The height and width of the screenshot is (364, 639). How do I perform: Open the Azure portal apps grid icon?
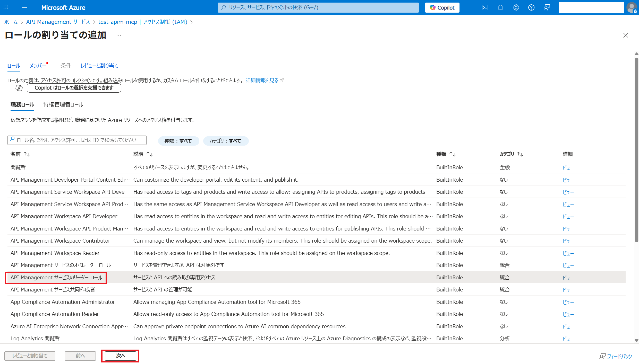pos(6,7)
